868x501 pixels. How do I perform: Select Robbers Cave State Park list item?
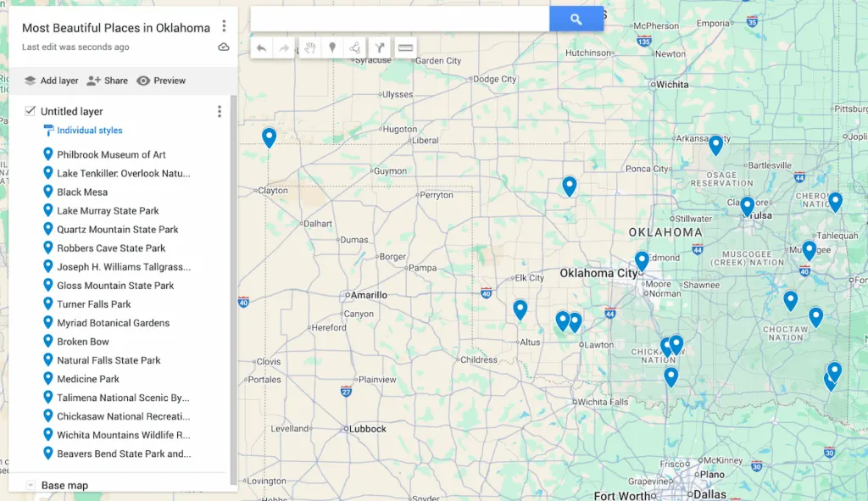[x=111, y=248]
